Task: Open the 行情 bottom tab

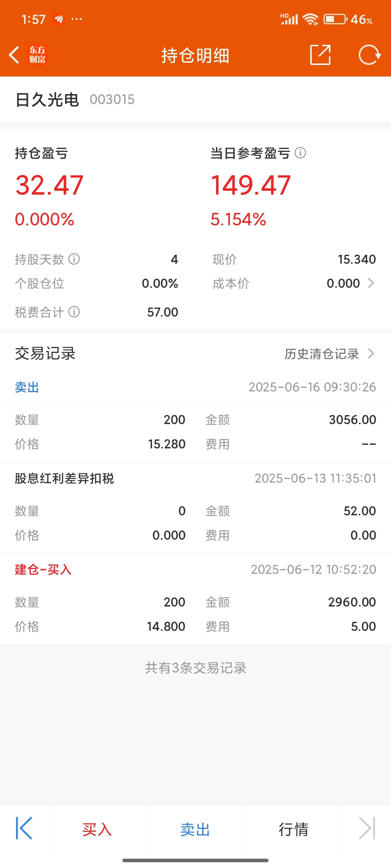Action: click(294, 829)
